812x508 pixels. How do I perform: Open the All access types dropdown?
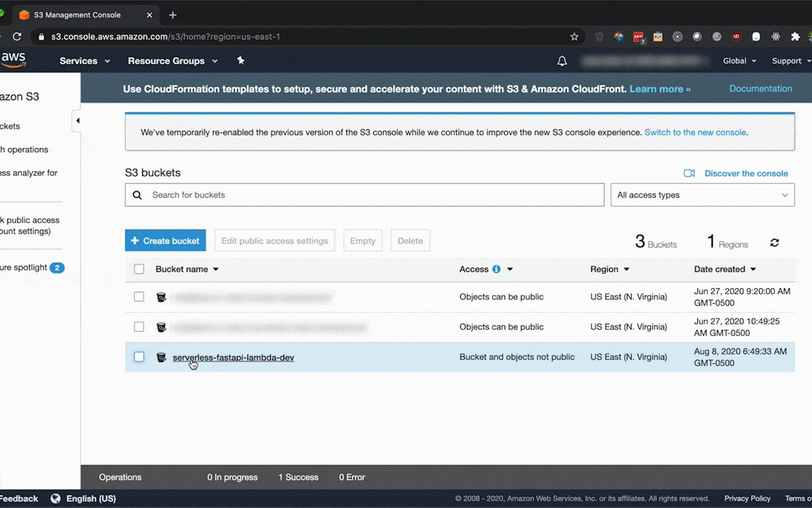point(702,195)
